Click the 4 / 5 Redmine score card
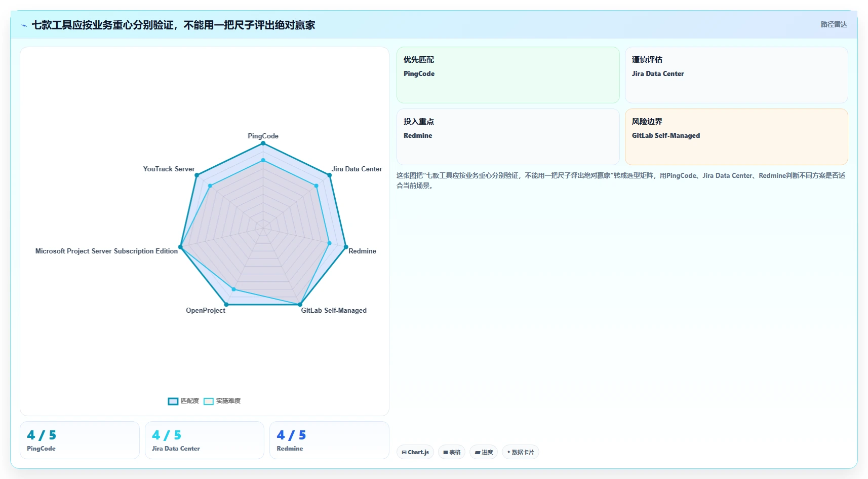The height and width of the screenshot is (479, 868). point(329,440)
